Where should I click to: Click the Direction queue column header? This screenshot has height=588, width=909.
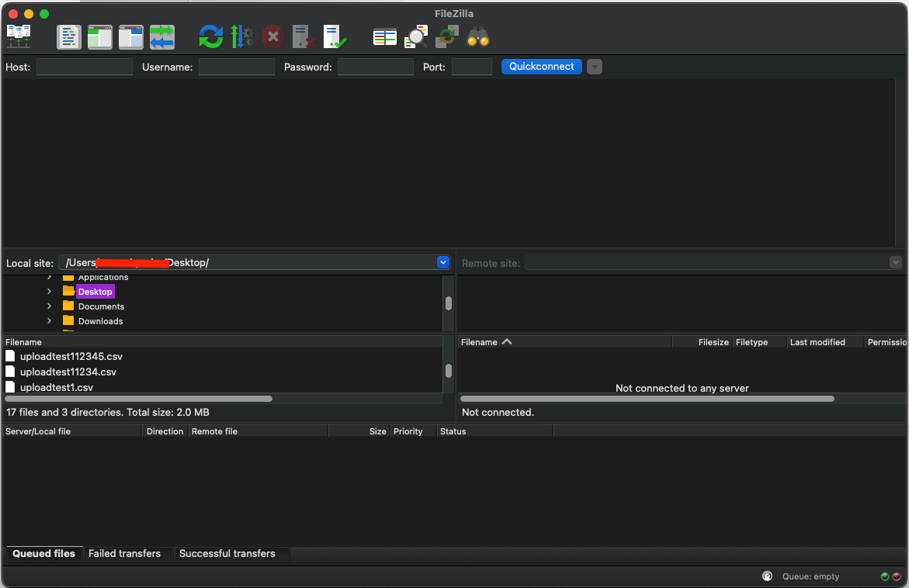coord(165,431)
